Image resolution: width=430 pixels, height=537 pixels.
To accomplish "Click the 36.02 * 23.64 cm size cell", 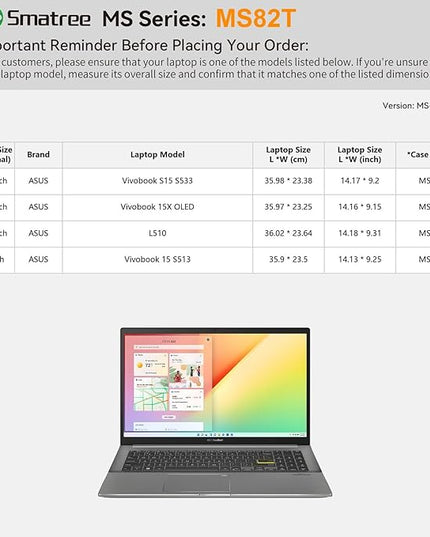I will pyautogui.click(x=288, y=233).
